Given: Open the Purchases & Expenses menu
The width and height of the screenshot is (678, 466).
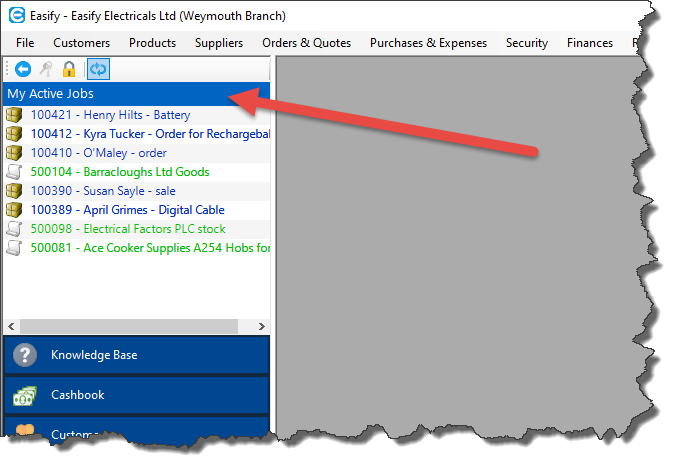Looking at the screenshot, I should [x=428, y=43].
